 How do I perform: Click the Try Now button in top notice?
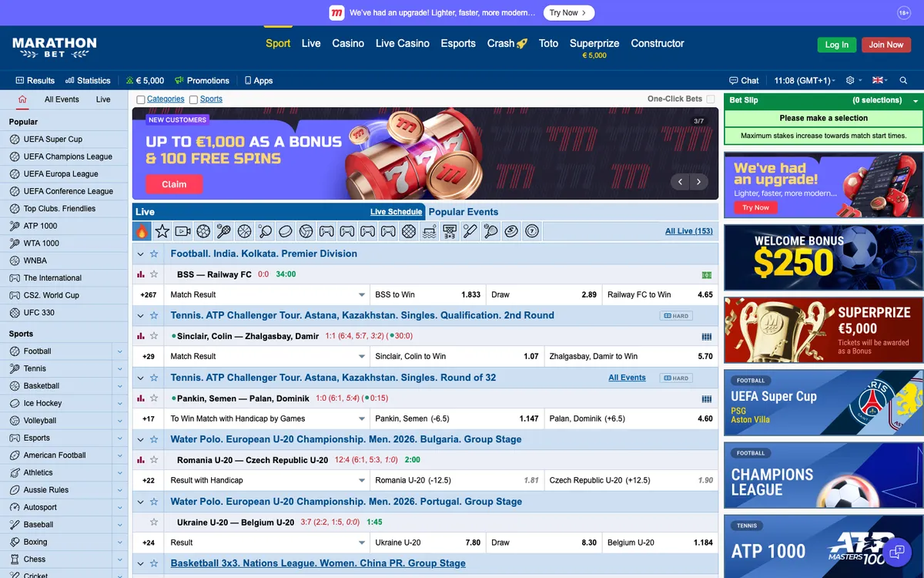coord(568,13)
